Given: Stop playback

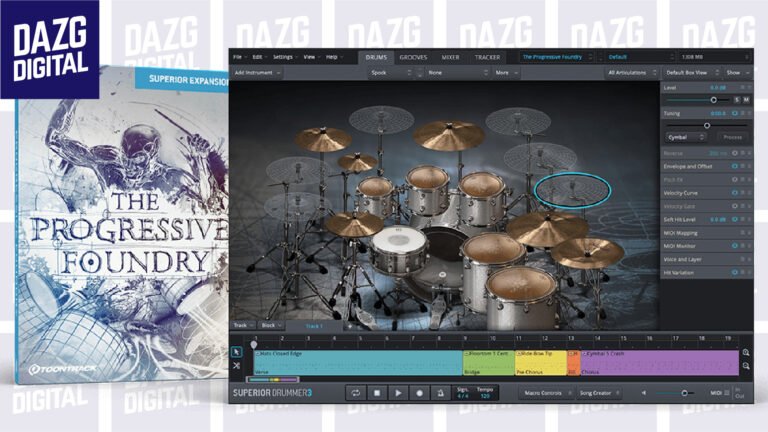Looking at the screenshot, I should coord(377,393).
